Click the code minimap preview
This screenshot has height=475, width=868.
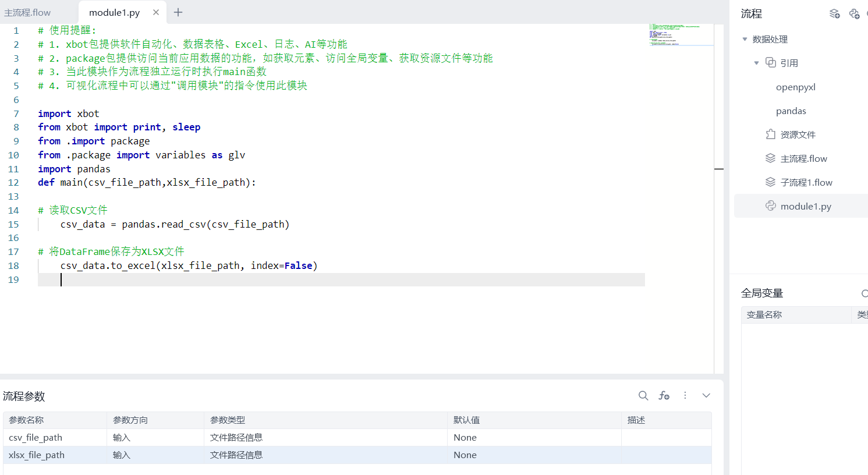681,34
